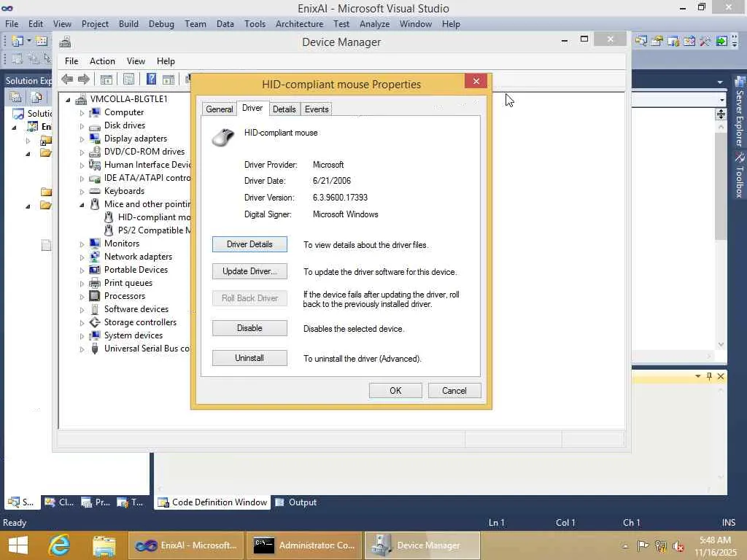
Task: Click the split handle above right scrollbar
Action: (721, 114)
